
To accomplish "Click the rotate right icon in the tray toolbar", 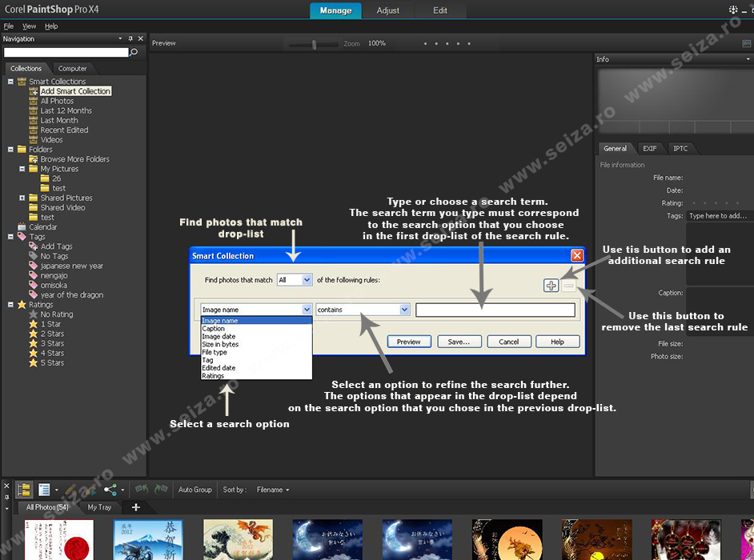I will point(160,490).
